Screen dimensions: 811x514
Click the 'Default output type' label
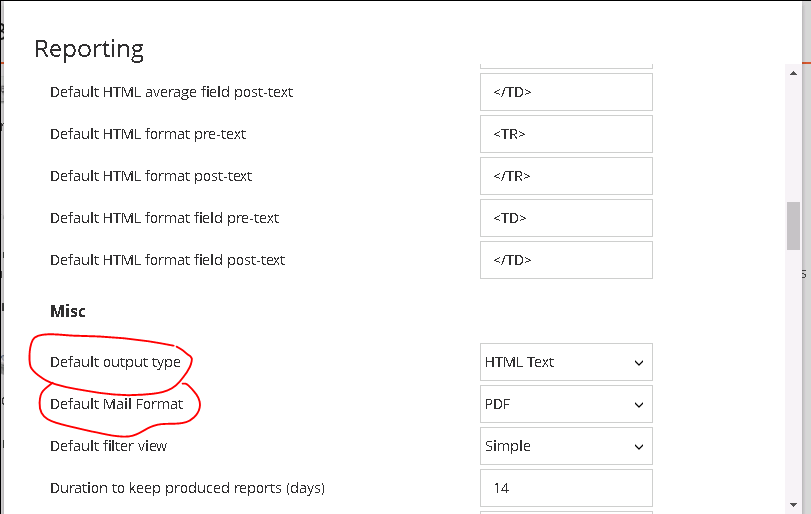(x=115, y=362)
